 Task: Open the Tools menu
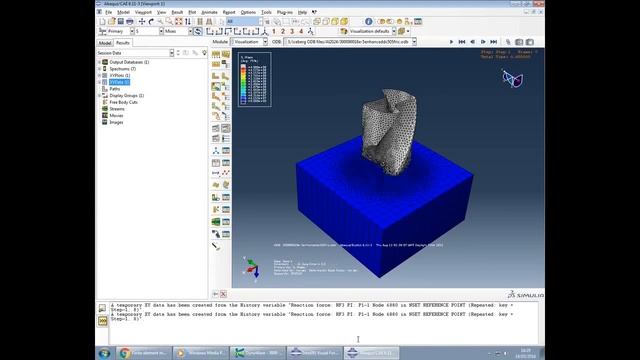pos(266,13)
